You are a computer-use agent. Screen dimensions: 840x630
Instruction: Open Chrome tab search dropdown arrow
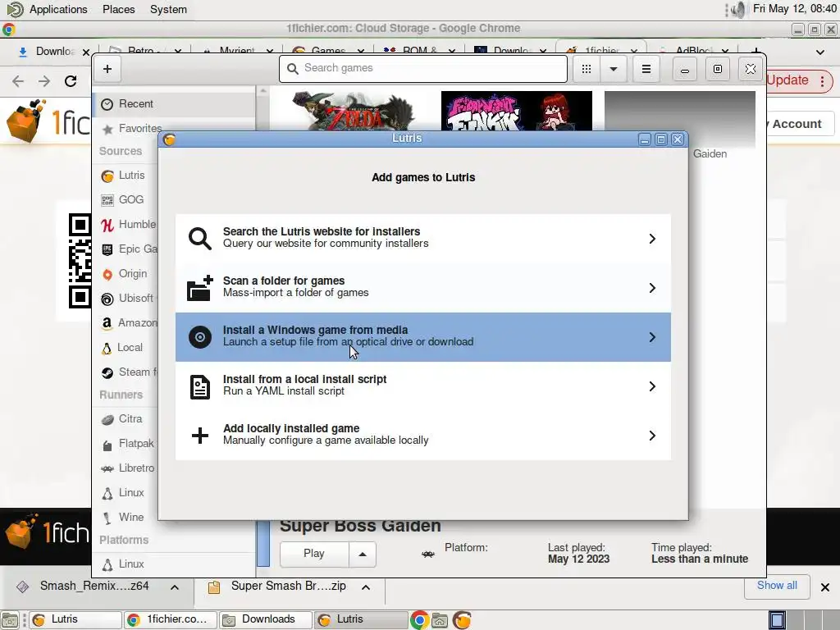click(x=820, y=52)
